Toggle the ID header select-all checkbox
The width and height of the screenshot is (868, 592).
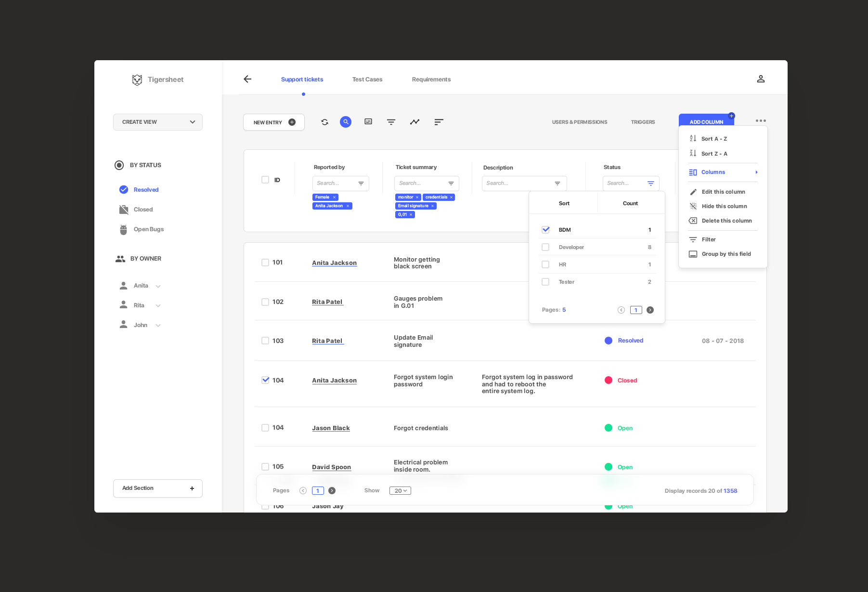[265, 180]
